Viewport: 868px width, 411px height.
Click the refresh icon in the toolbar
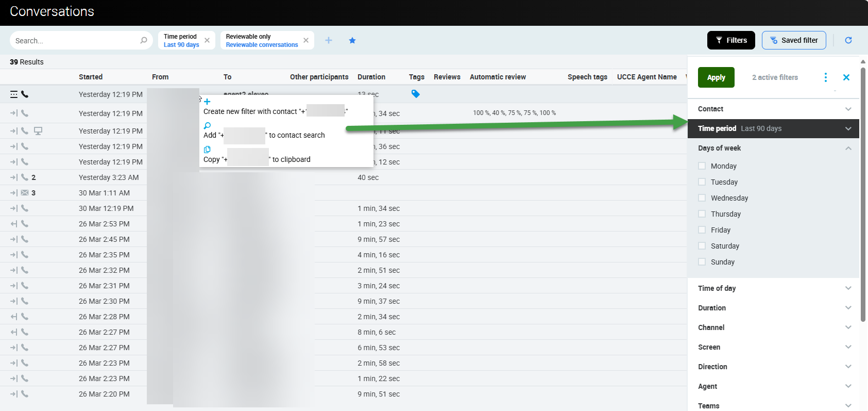pyautogui.click(x=848, y=40)
